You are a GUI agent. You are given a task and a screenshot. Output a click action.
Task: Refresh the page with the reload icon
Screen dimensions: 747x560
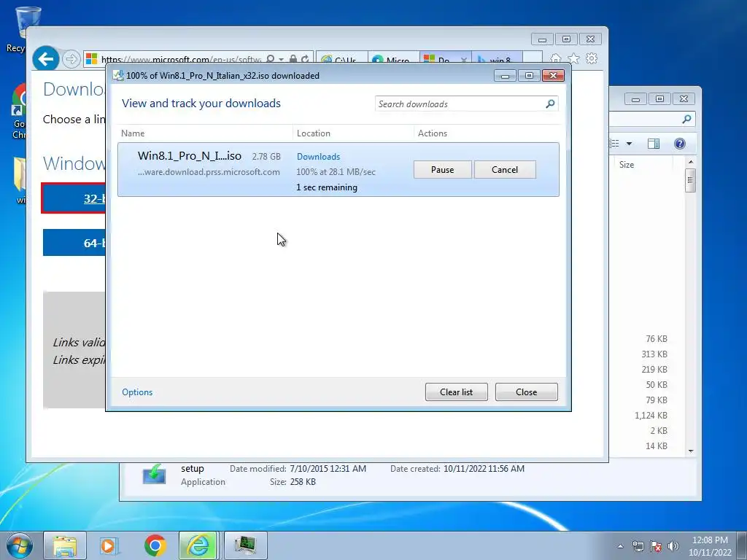pos(305,59)
